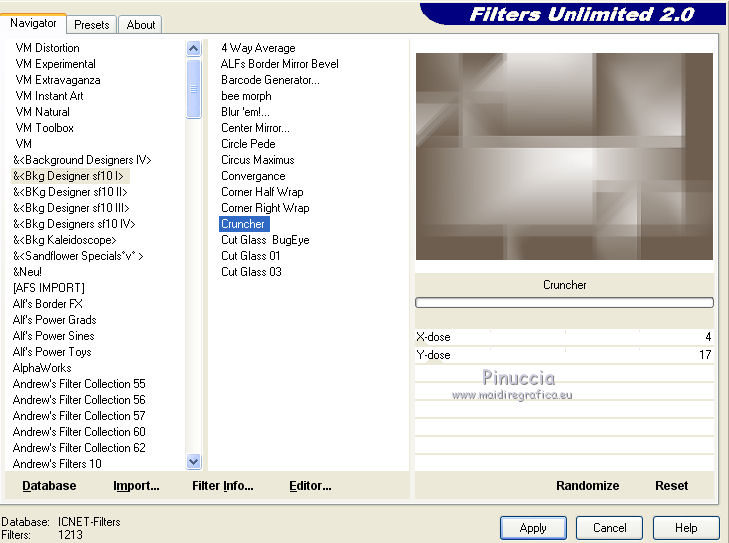Open the About tab
729x543 pixels.
(x=140, y=25)
